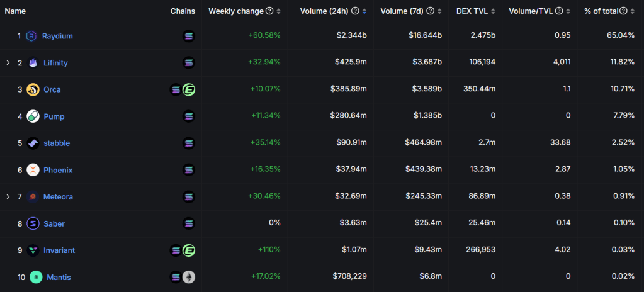Click the Lifinity logo icon
The width and height of the screenshot is (644, 292).
[x=33, y=63]
